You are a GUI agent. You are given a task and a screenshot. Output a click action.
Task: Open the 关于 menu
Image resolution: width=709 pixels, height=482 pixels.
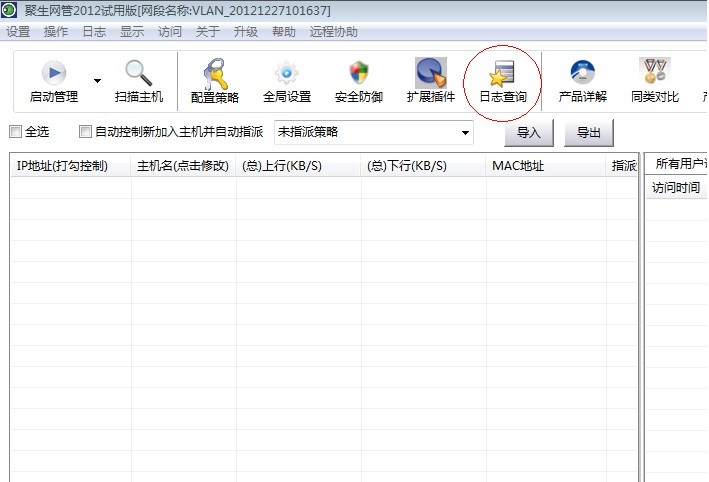click(x=208, y=32)
